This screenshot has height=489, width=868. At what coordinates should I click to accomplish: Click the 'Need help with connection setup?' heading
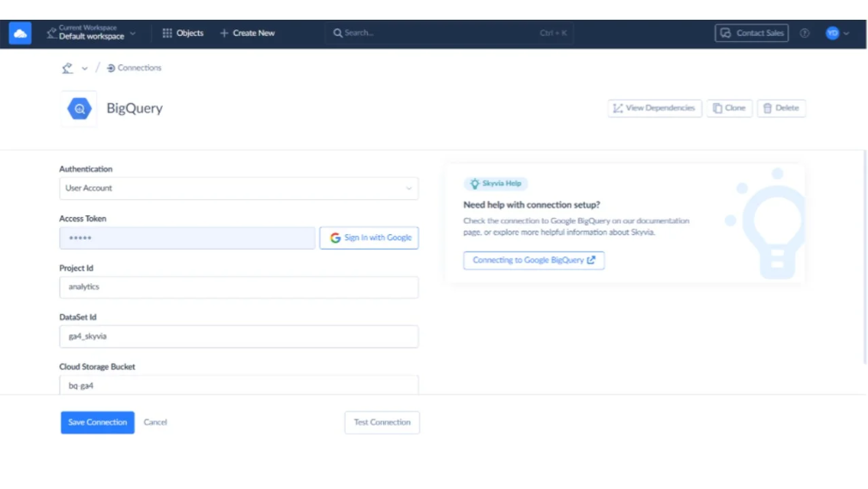(x=532, y=205)
